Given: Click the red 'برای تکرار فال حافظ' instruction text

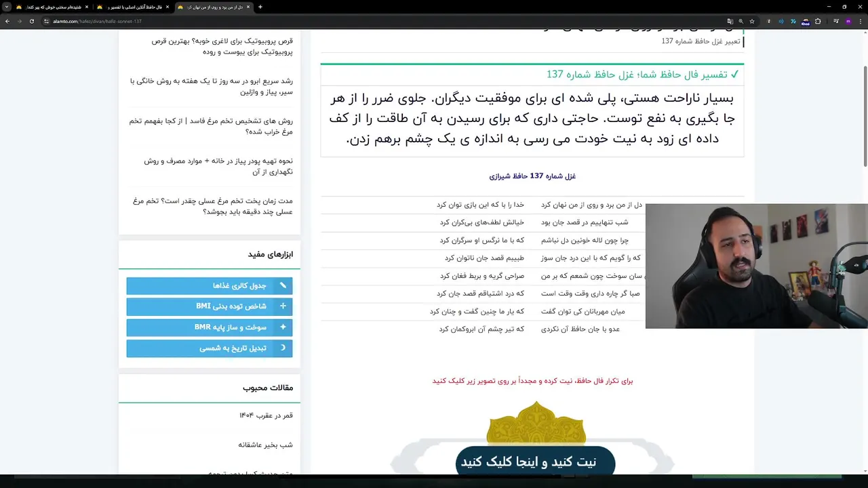Looking at the screenshot, I should [x=532, y=381].
